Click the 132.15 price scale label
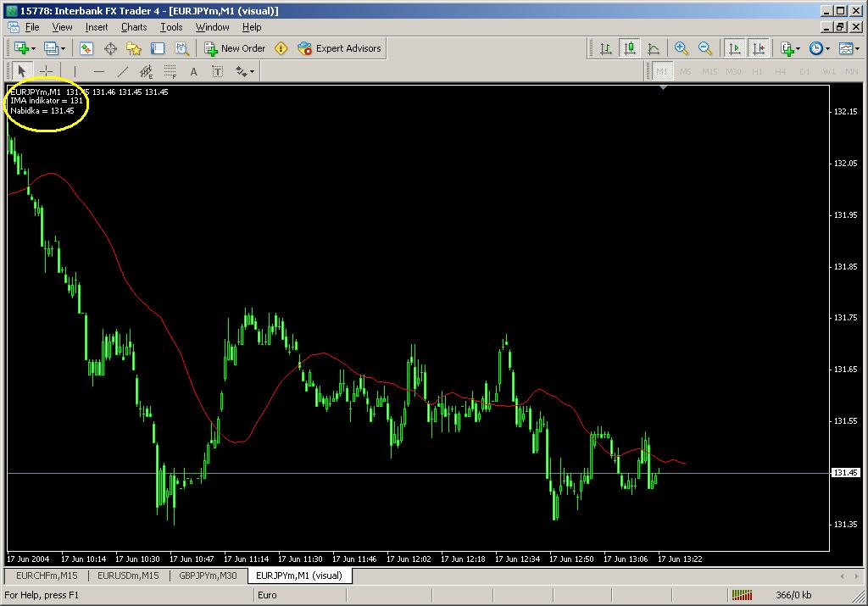This screenshot has height=606, width=868. tap(845, 111)
